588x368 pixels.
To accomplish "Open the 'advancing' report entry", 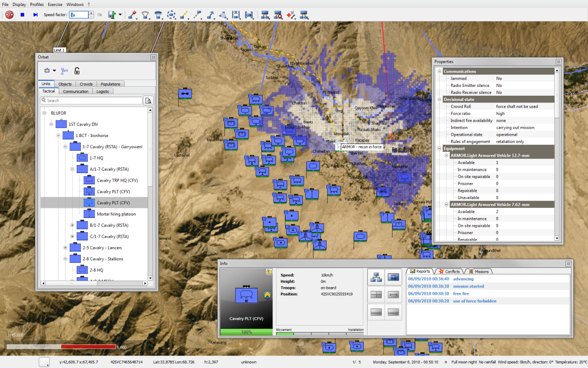I will pyautogui.click(x=463, y=279).
